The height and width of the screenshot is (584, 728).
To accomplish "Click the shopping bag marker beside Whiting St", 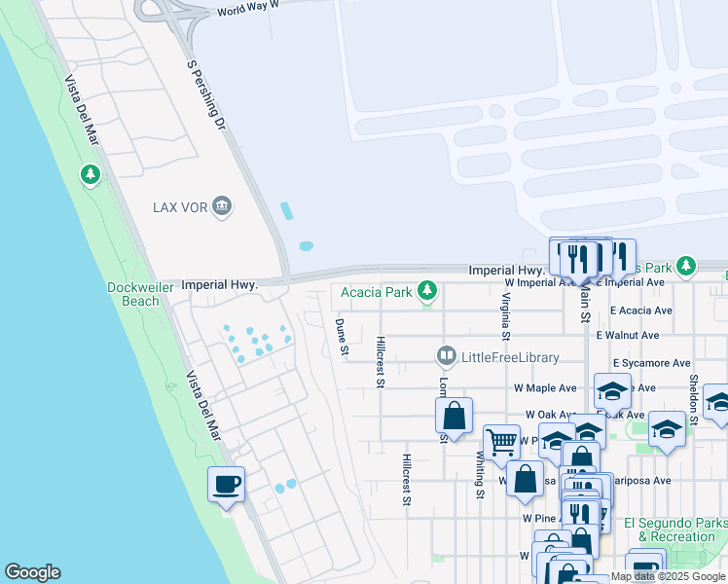I will point(526,481).
